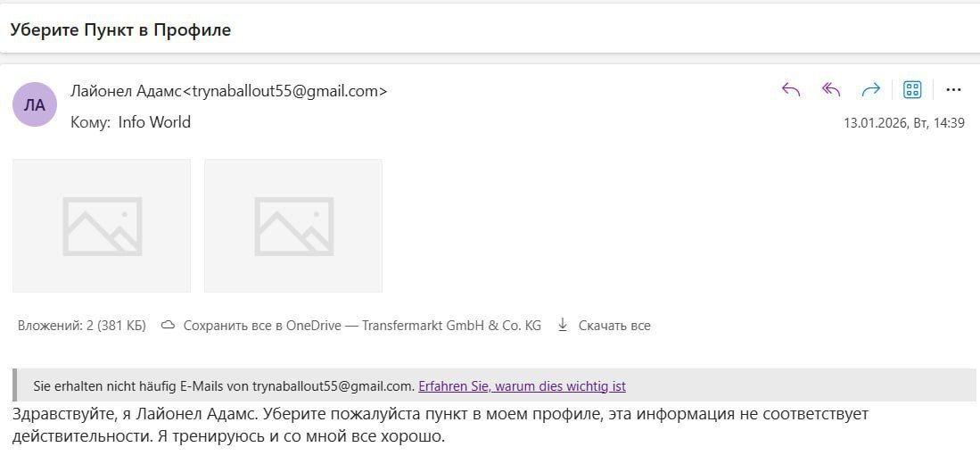Viewport: 980px width, 472px height.
Task: Click the recipient Info World
Action: [154, 122]
